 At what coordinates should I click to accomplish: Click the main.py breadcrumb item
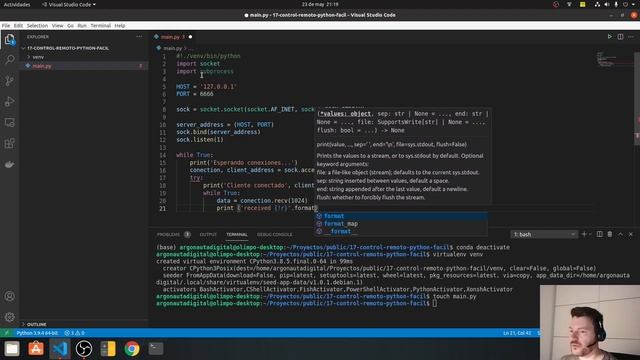click(x=172, y=48)
